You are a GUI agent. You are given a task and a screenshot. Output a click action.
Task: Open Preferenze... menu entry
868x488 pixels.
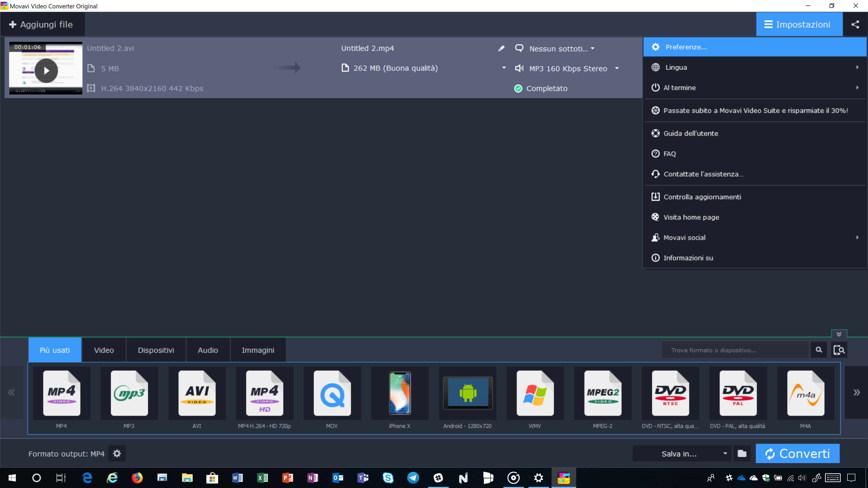(755, 47)
